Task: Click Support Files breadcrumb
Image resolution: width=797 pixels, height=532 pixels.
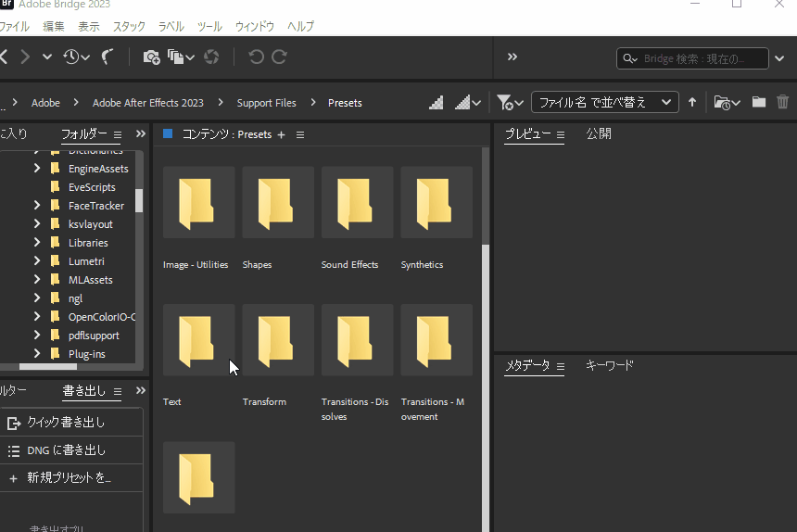Action: pyautogui.click(x=266, y=103)
